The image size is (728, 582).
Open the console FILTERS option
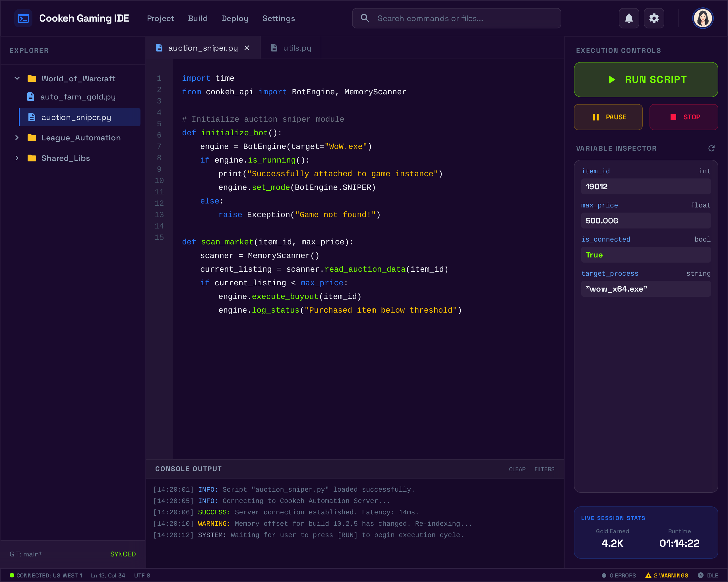544,469
